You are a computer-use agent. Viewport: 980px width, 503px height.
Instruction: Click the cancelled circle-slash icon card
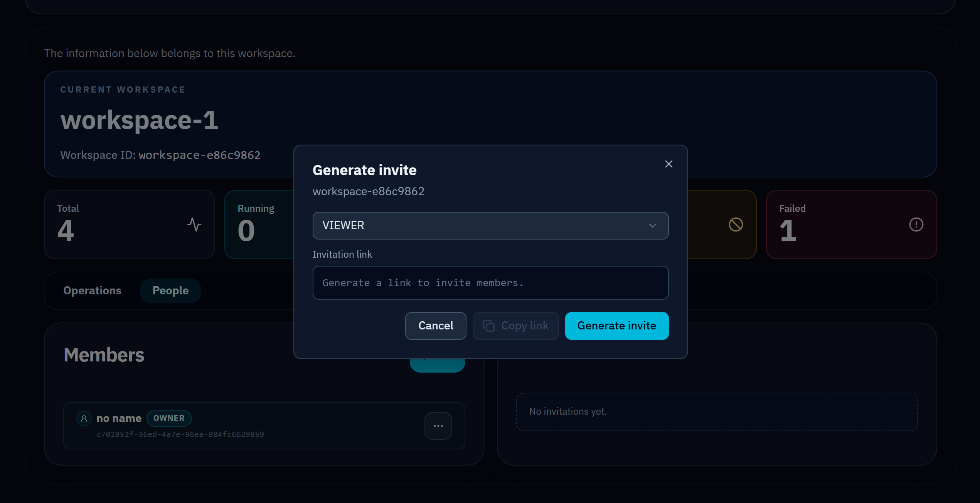pyautogui.click(x=736, y=224)
